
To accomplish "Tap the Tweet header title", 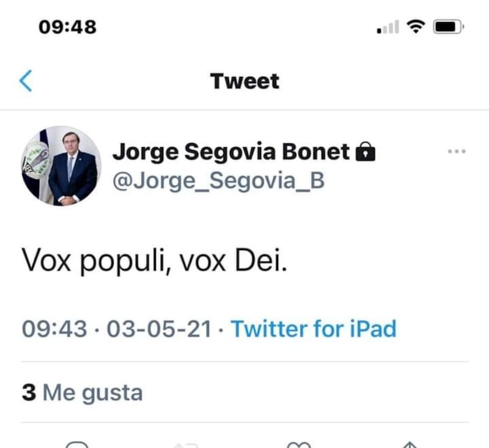I will (x=244, y=81).
